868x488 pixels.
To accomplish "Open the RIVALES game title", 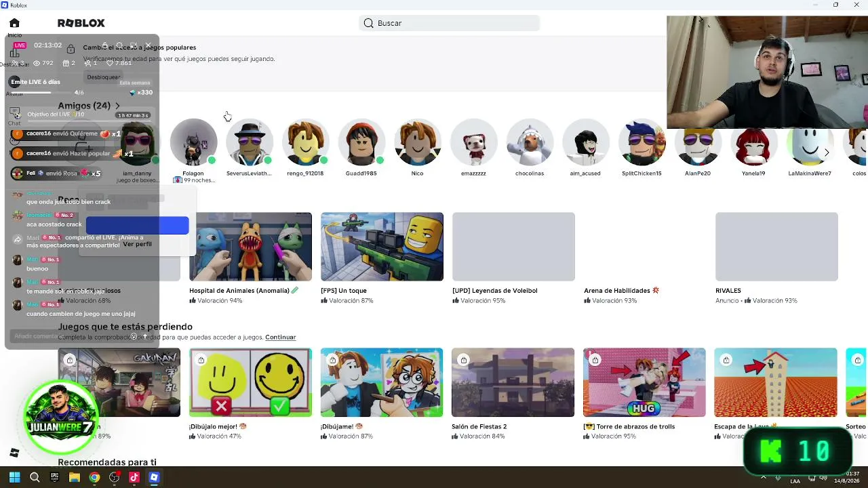I will click(x=728, y=291).
